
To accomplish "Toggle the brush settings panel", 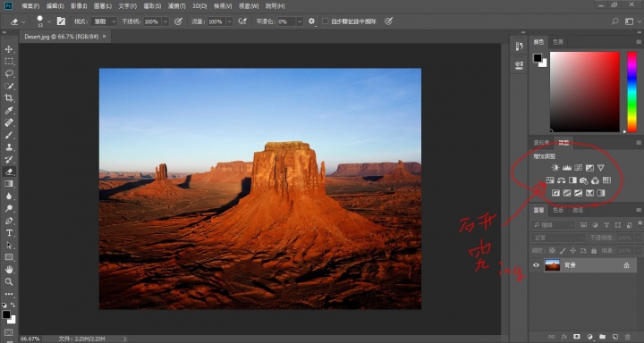I will click(x=61, y=21).
